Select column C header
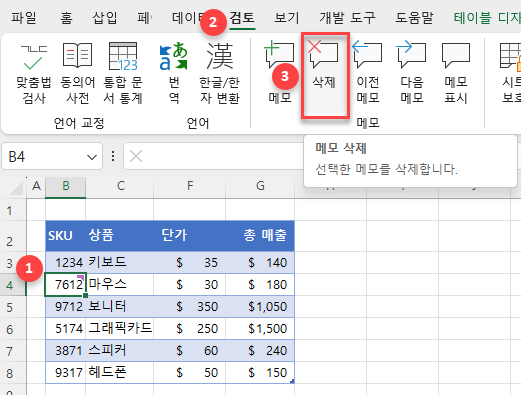The height and width of the screenshot is (395, 521). click(x=120, y=186)
